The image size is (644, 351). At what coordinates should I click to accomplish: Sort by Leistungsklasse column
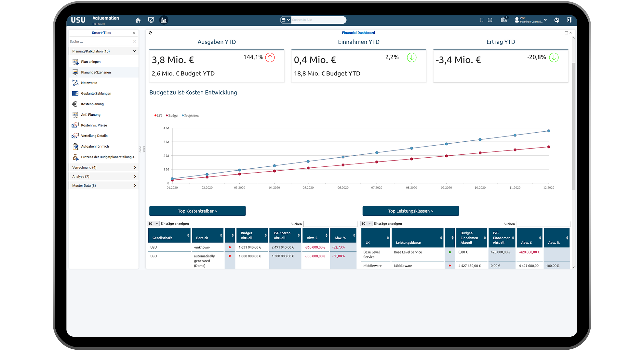point(417,238)
